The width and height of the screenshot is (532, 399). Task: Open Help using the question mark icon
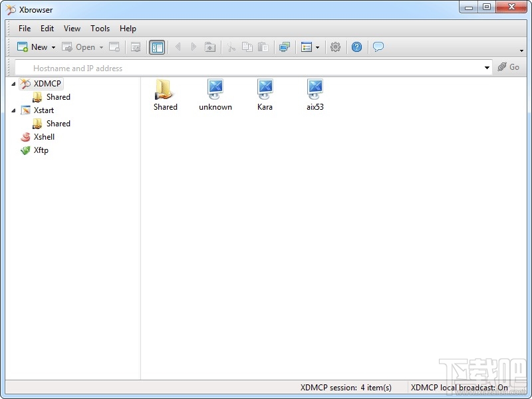[x=357, y=47]
